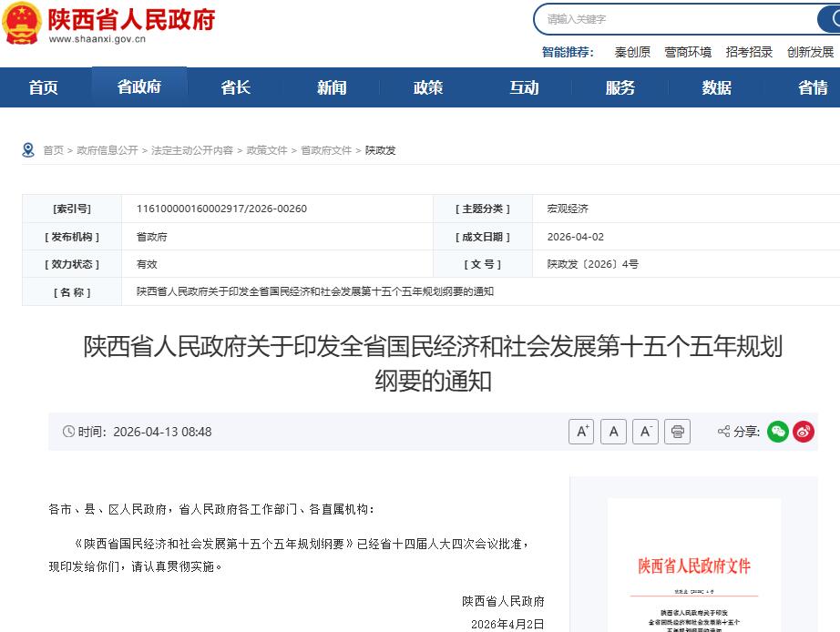Click the A- icon to shrink text
The image size is (840, 632).
click(x=645, y=432)
